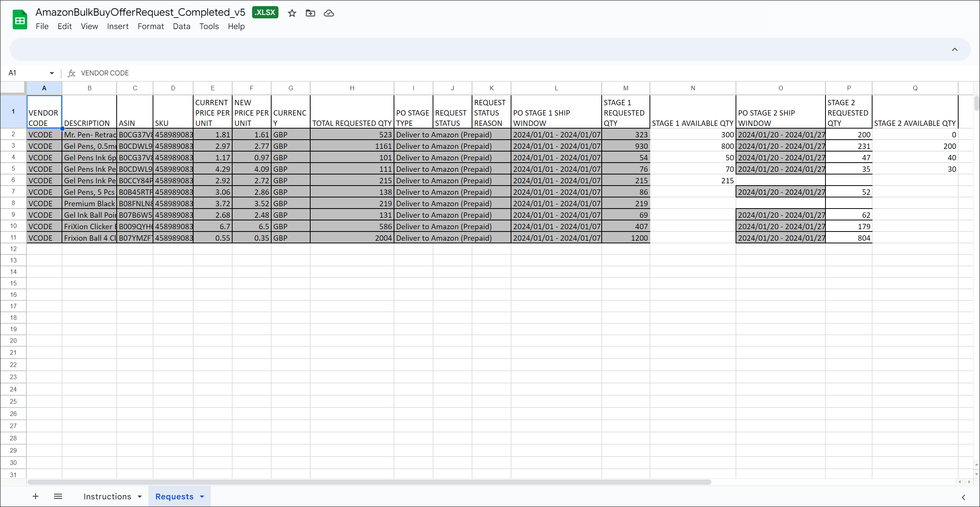Open the Requests tab dropdown arrow
This screenshot has height=507, width=980.
click(202, 497)
